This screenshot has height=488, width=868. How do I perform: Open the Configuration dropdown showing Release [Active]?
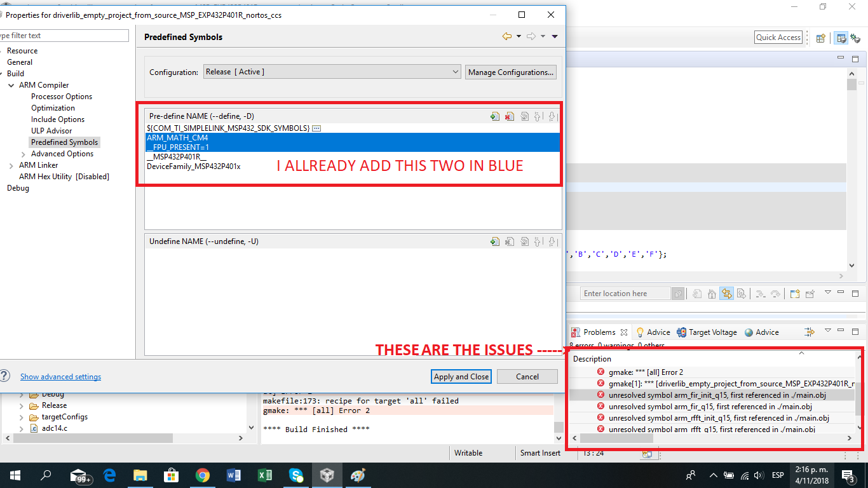(332, 72)
